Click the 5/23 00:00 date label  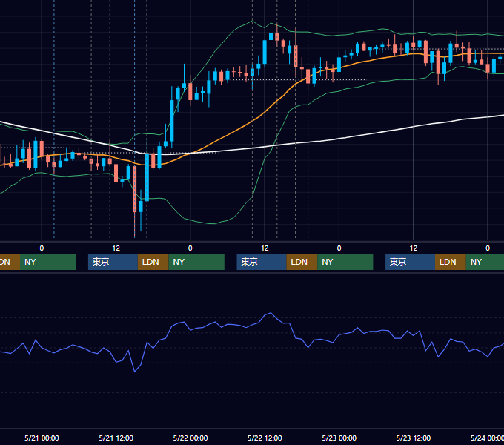[339, 438]
